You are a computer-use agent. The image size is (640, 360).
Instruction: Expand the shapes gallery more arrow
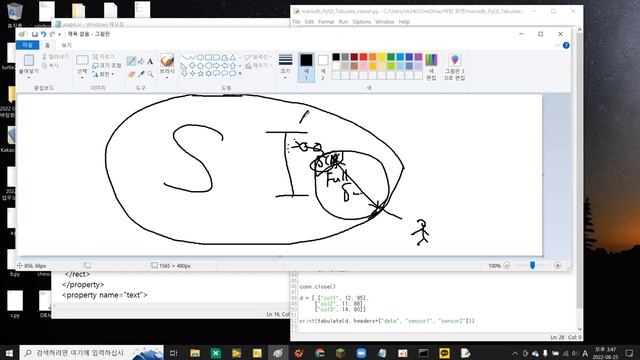tap(240, 74)
